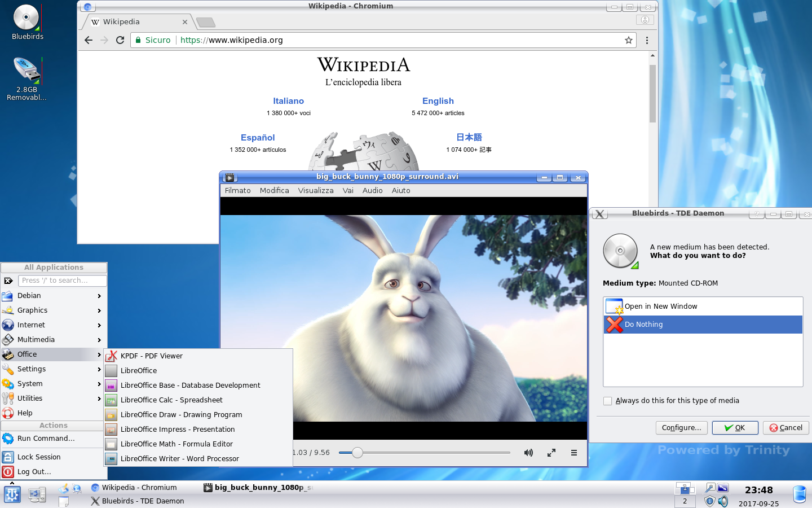The image size is (812, 508).
Task: Switch to virtual desktop 1 in pager
Action: (685, 488)
